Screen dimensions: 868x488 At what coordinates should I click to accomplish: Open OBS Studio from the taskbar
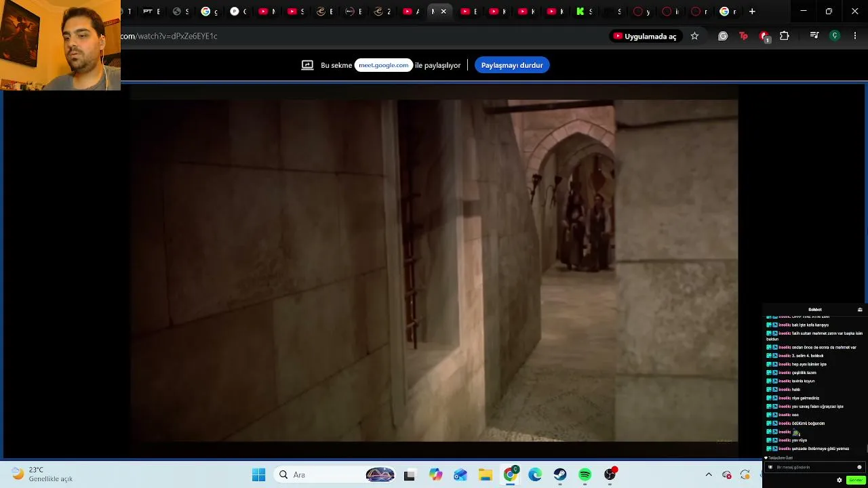coord(610,474)
